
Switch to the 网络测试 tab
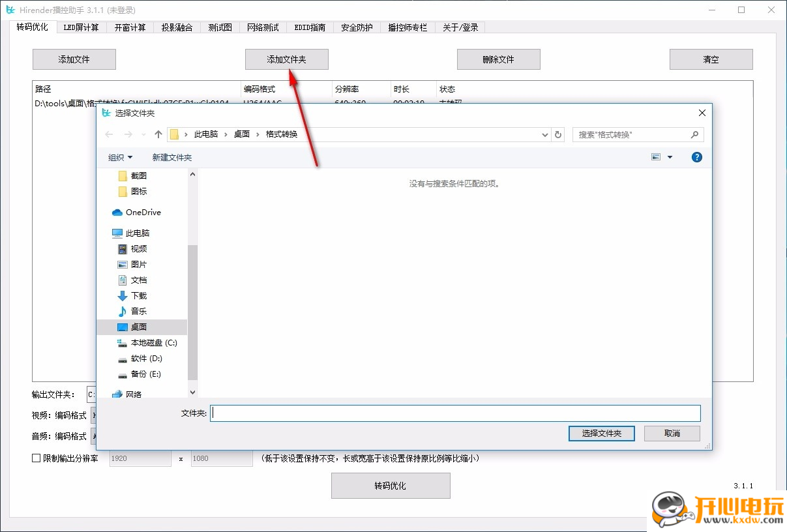(x=263, y=27)
